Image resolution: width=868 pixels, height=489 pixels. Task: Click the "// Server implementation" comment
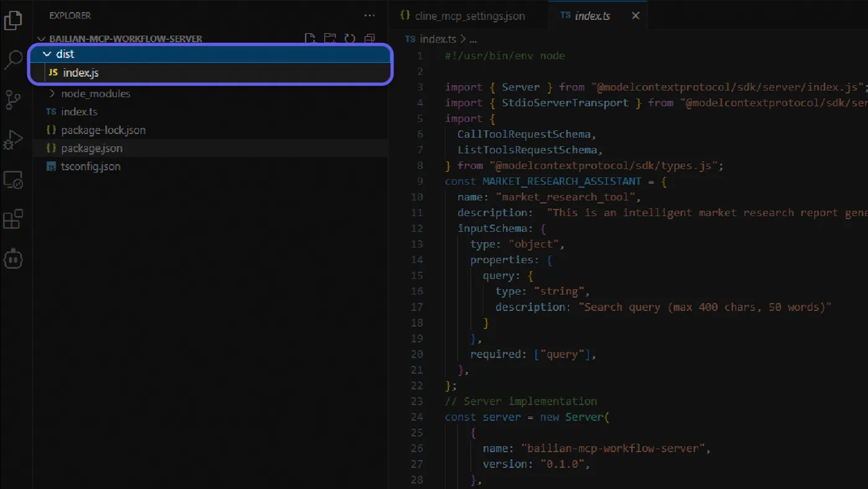[x=521, y=402]
